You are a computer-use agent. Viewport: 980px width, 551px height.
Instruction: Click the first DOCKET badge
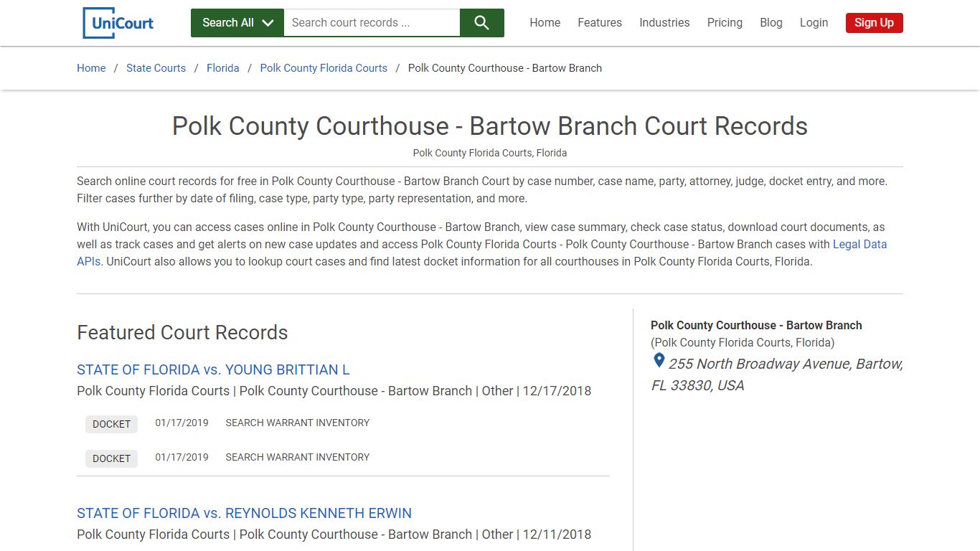[x=111, y=424]
